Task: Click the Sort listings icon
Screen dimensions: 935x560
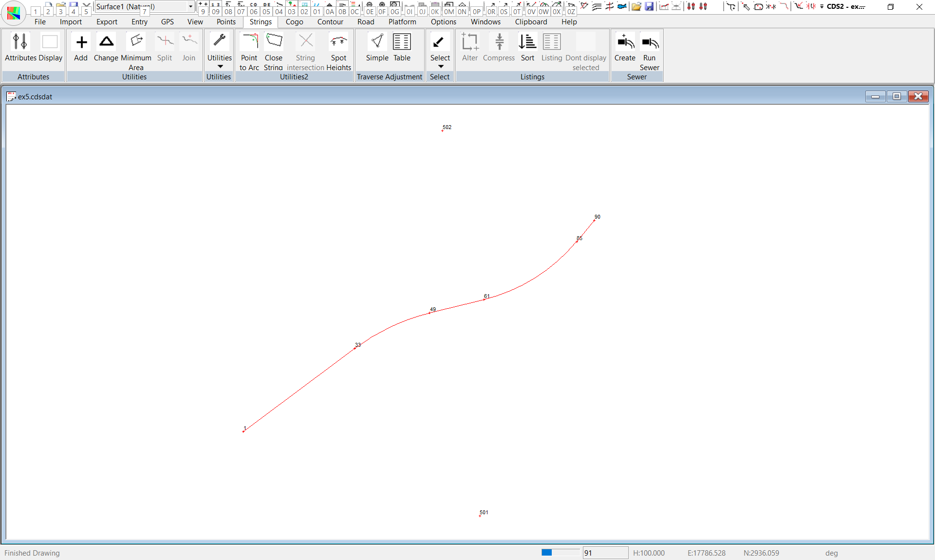Action: click(527, 42)
